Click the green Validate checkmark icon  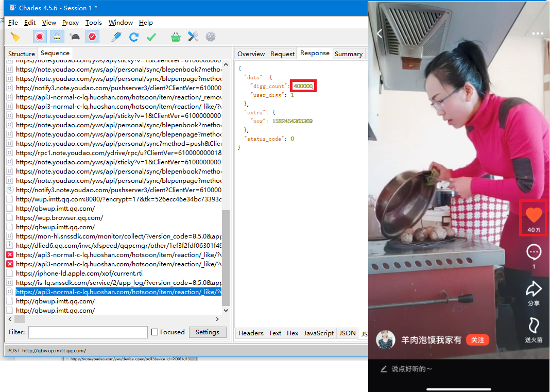pos(151,37)
